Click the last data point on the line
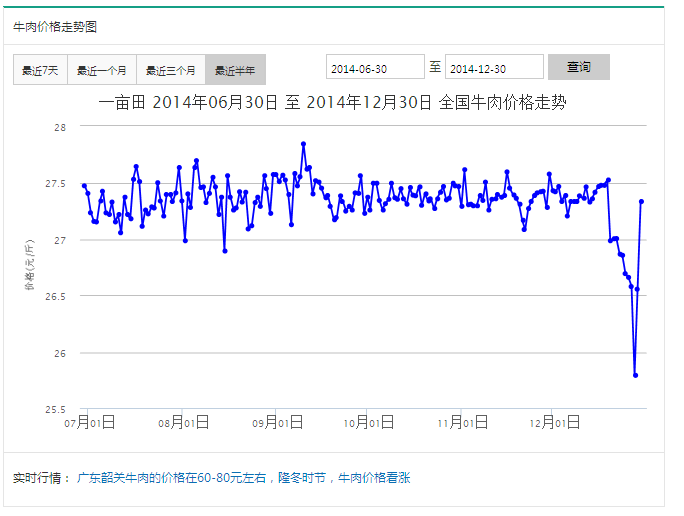The image size is (684, 516). coord(641,201)
